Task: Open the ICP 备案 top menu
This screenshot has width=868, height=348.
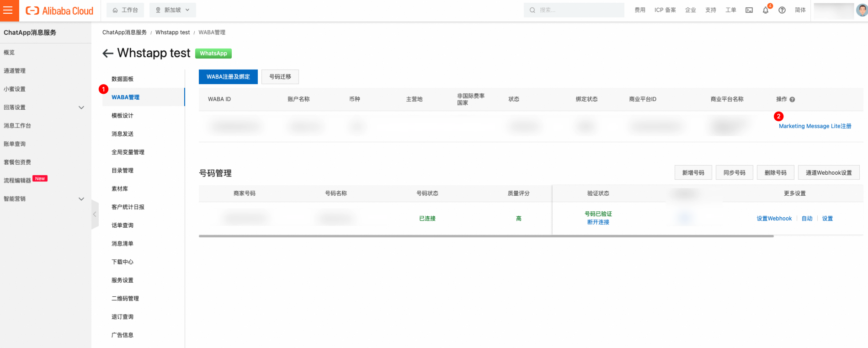Action: pos(665,10)
